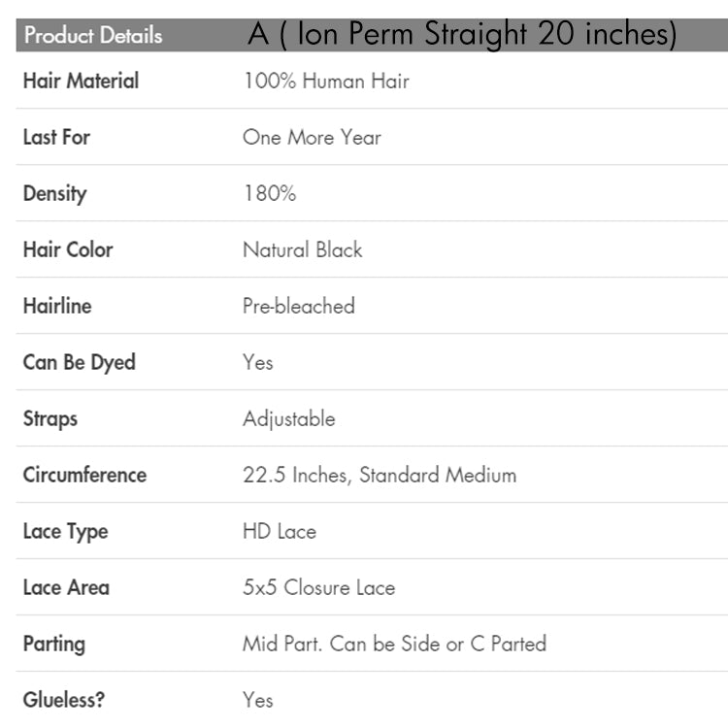Select the Natural Black value
The width and height of the screenshot is (728, 728).
click(x=302, y=249)
